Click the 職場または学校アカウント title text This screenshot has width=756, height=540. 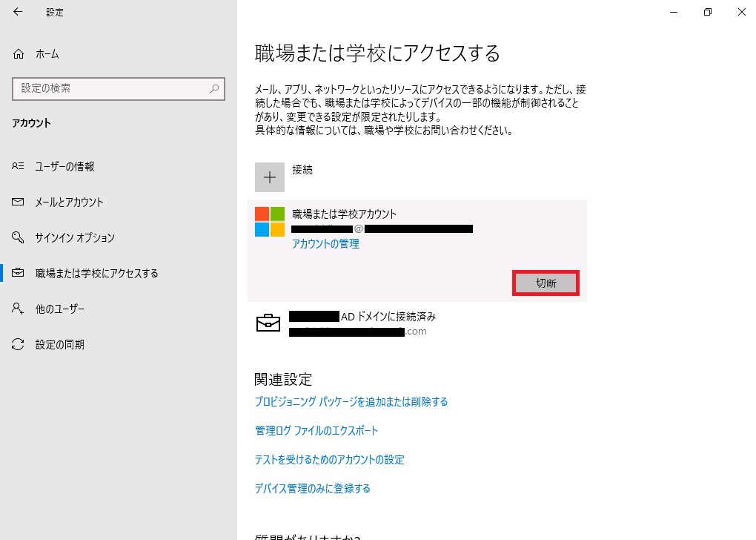(344, 214)
